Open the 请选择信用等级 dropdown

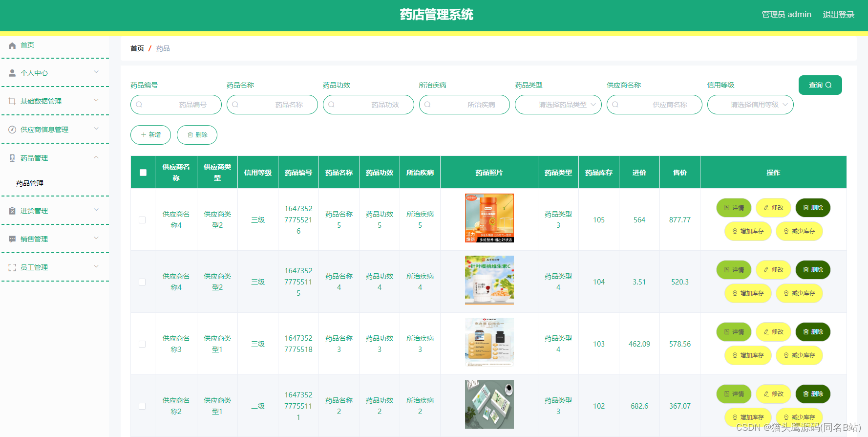pyautogui.click(x=750, y=105)
